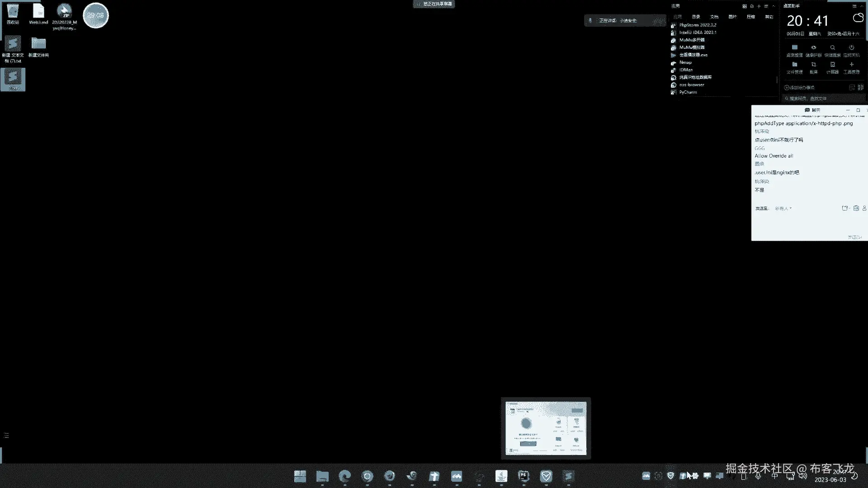Launch Nmap from the application list

click(685, 62)
